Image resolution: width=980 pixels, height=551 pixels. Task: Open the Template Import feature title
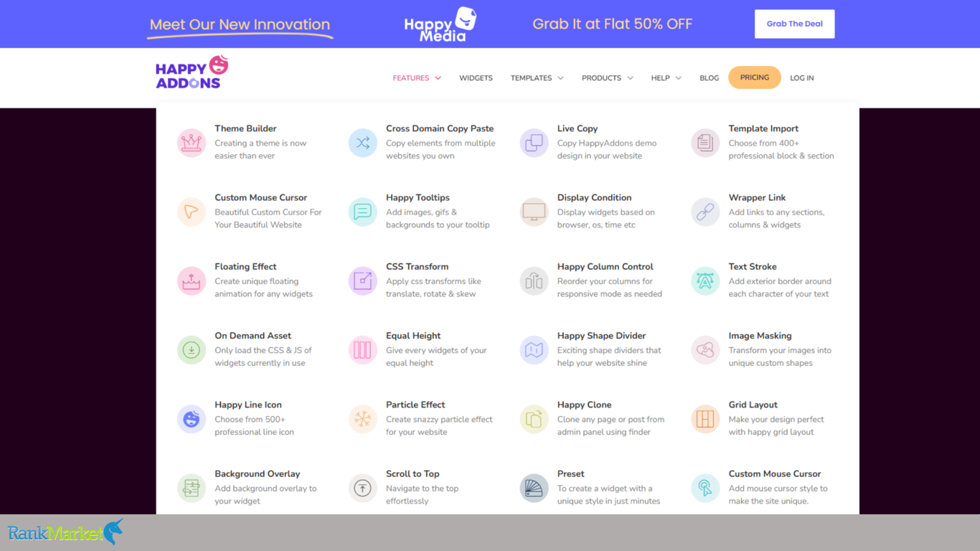[x=763, y=128]
